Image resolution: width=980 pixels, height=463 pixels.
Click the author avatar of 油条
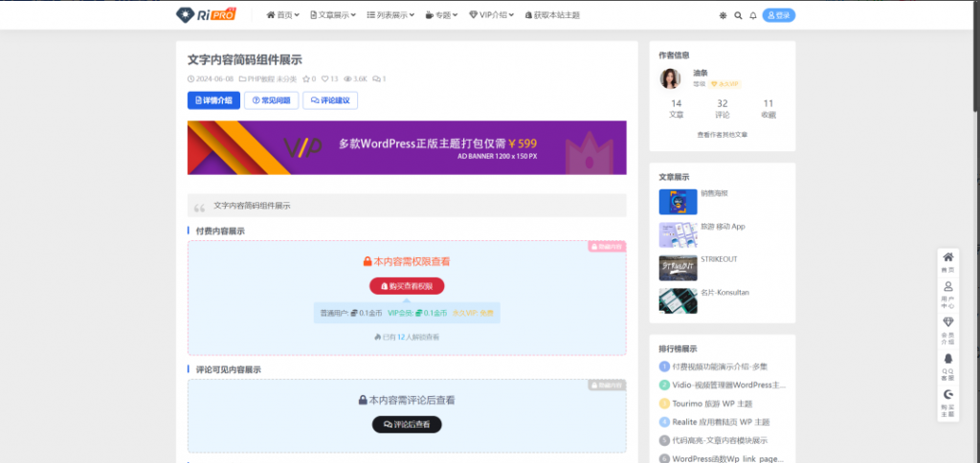(670, 78)
